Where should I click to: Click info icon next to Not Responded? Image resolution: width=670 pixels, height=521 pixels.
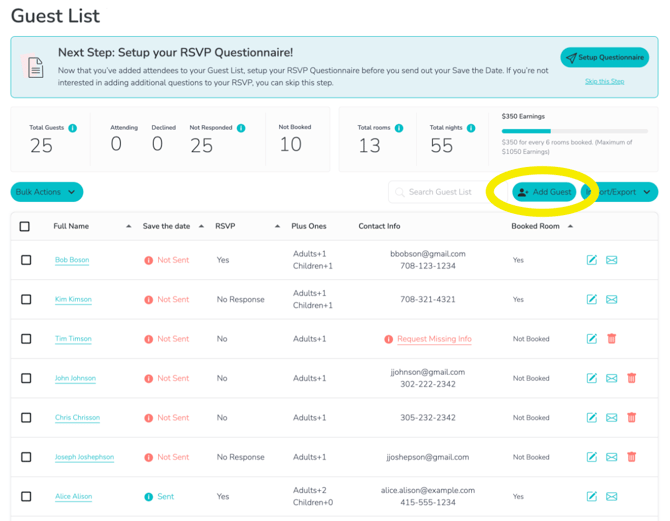[x=241, y=128]
